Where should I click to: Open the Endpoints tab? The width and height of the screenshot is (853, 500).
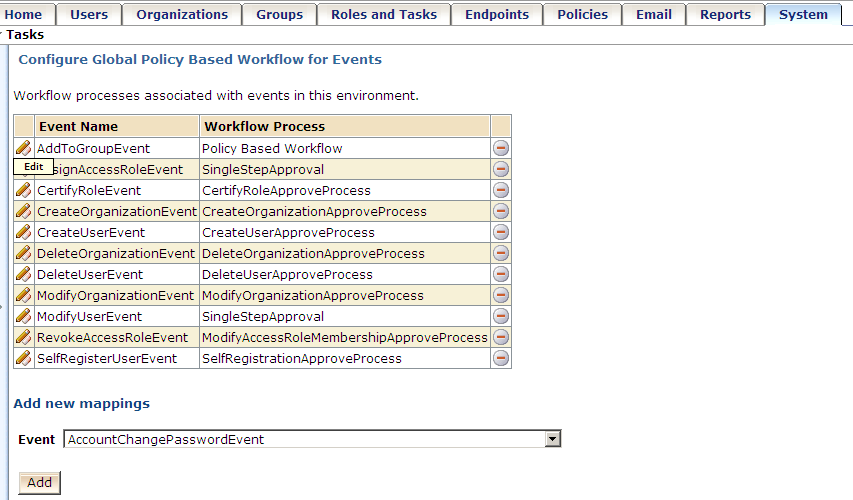(x=497, y=15)
